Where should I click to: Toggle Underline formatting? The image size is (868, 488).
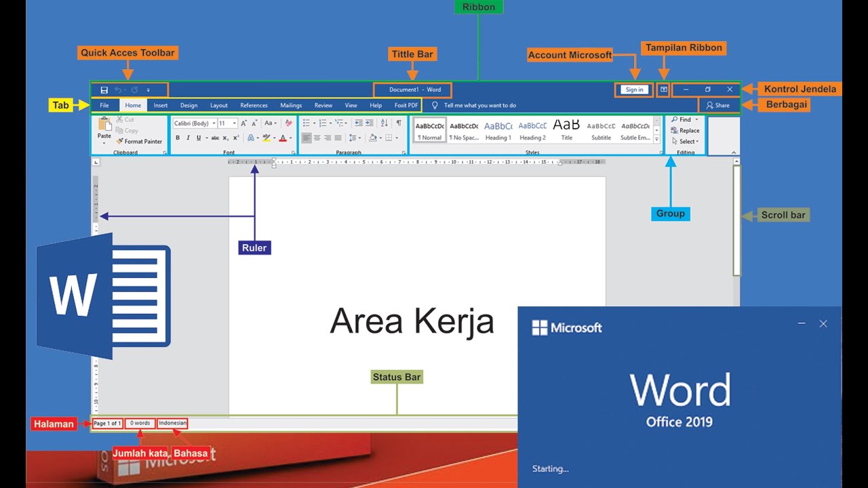coord(198,138)
